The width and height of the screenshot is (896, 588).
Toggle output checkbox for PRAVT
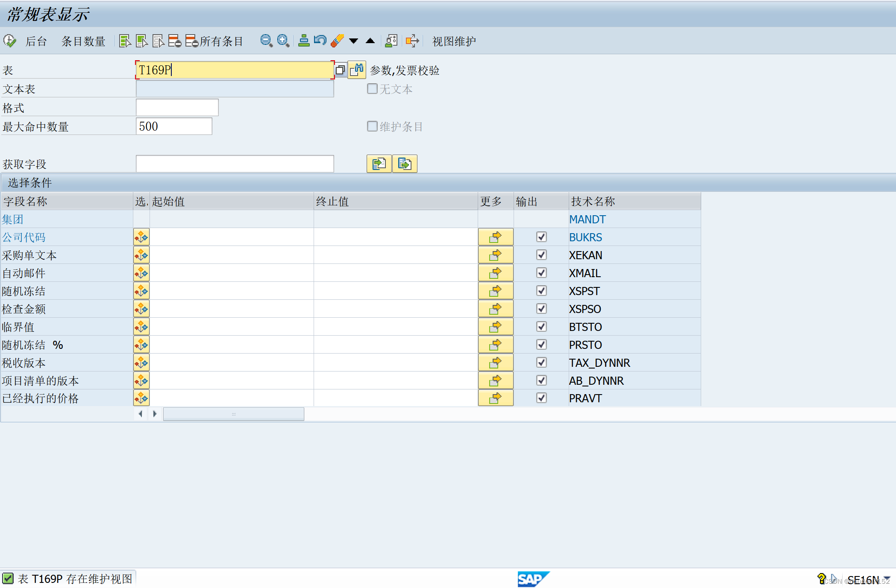coord(541,398)
